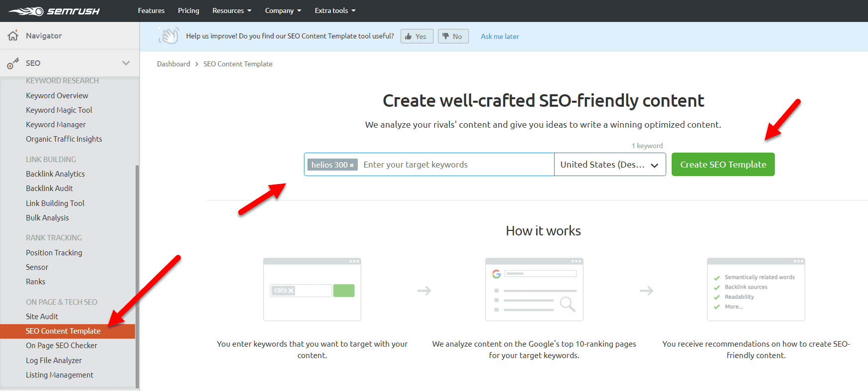Click the waving hand feedback icon

pos(169,35)
